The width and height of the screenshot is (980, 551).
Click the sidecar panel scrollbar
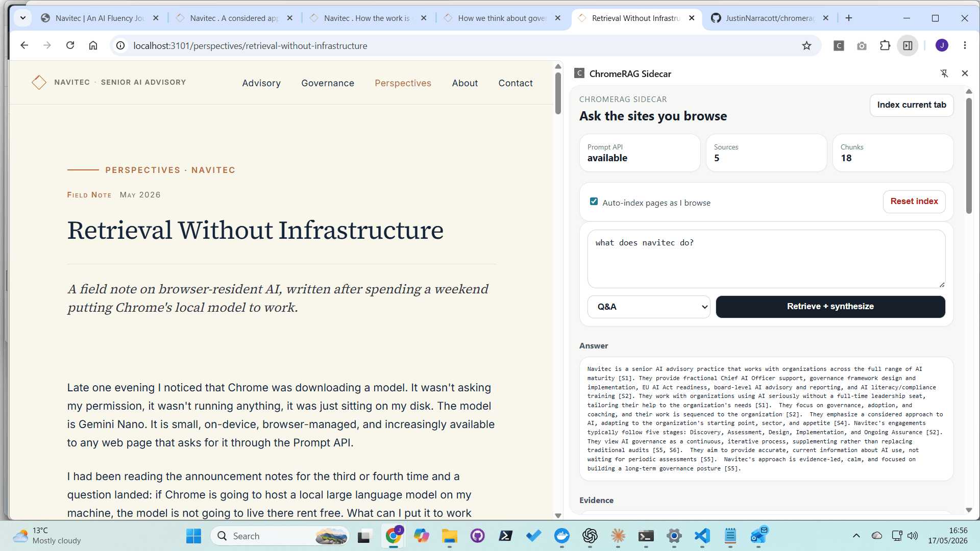(x=969, y=156)
